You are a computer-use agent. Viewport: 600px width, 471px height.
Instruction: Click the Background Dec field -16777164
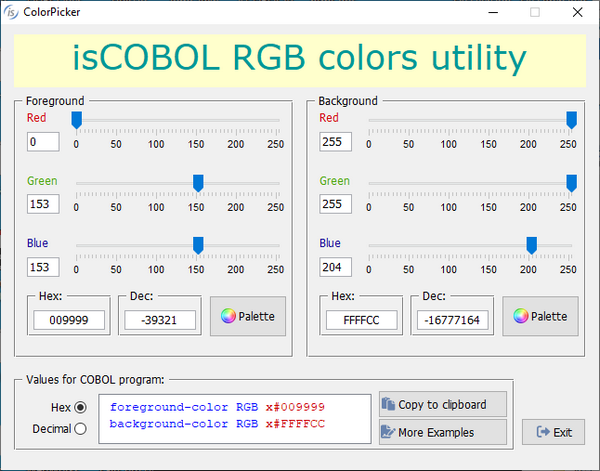click(x=452, y=320)
